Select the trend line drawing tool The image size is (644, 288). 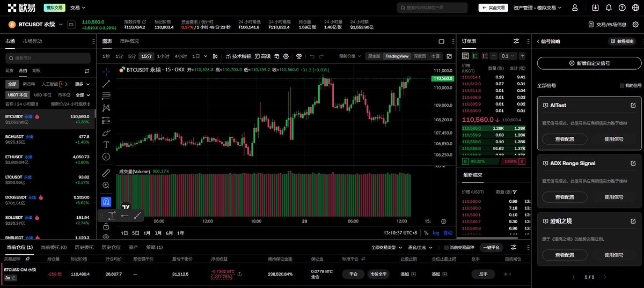click(x=106, y=84)
